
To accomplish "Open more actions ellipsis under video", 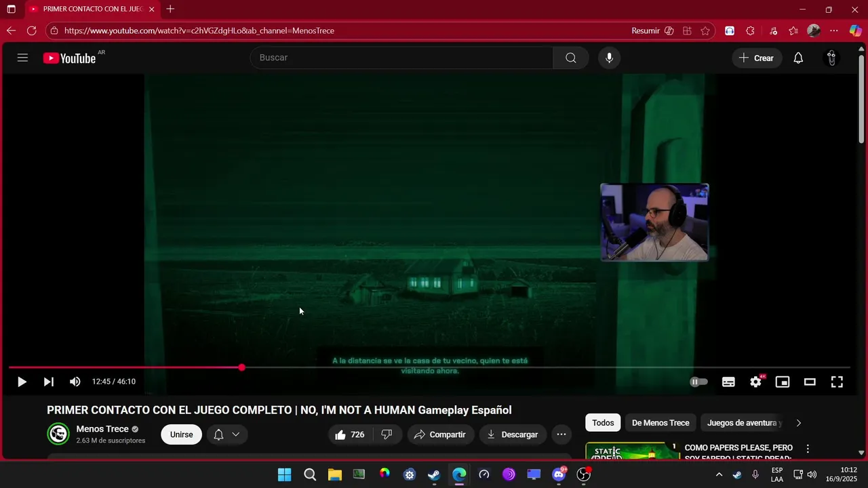I will 561,434.
